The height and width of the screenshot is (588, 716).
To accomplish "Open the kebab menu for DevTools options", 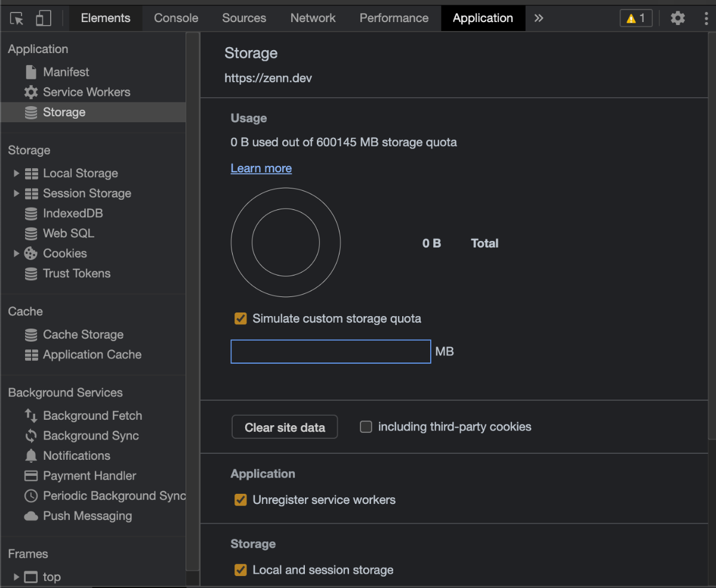I will coord(706,18).
